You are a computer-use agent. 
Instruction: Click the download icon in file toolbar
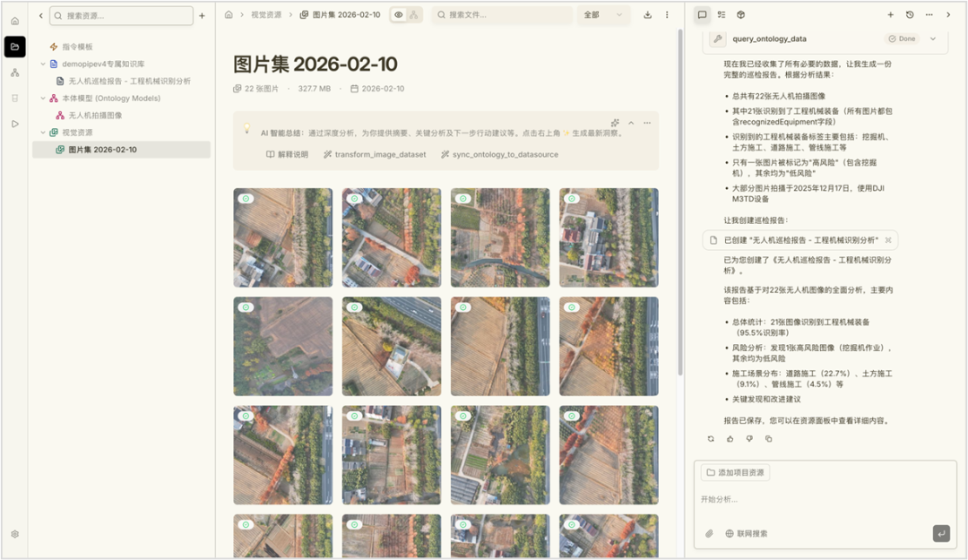tap(647, 15)
